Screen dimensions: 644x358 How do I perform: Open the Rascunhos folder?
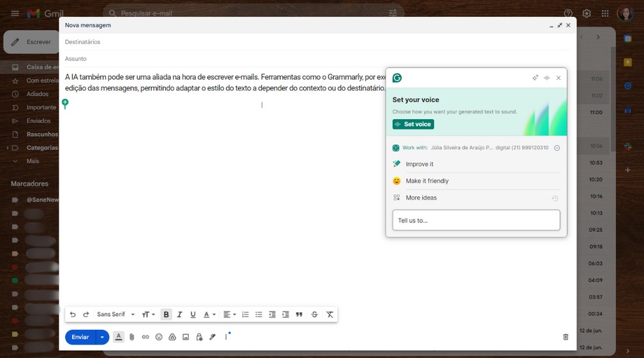[x=29, y=134]
